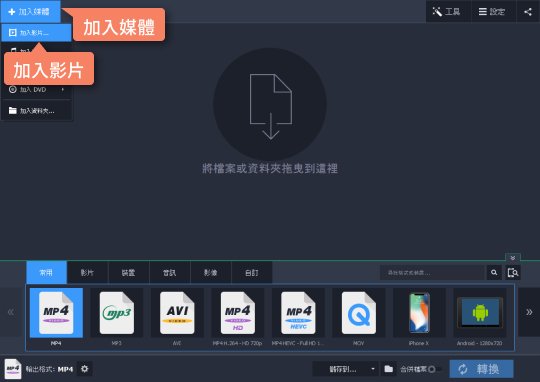This screenshot has width=540, height=382.
Task: Show next presets with right chevrons
Action: tap(529, 312)
